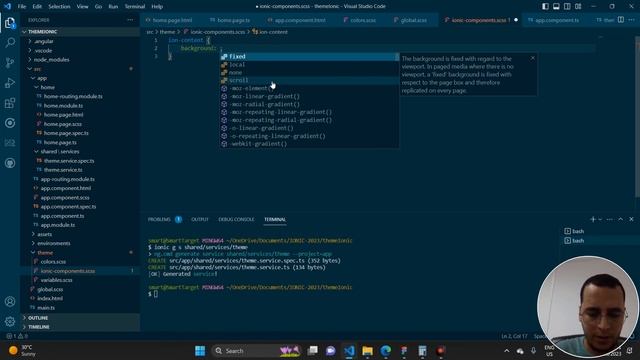The image size is (640, 360).
Task: Open the File menu
Action: (22, 7)
